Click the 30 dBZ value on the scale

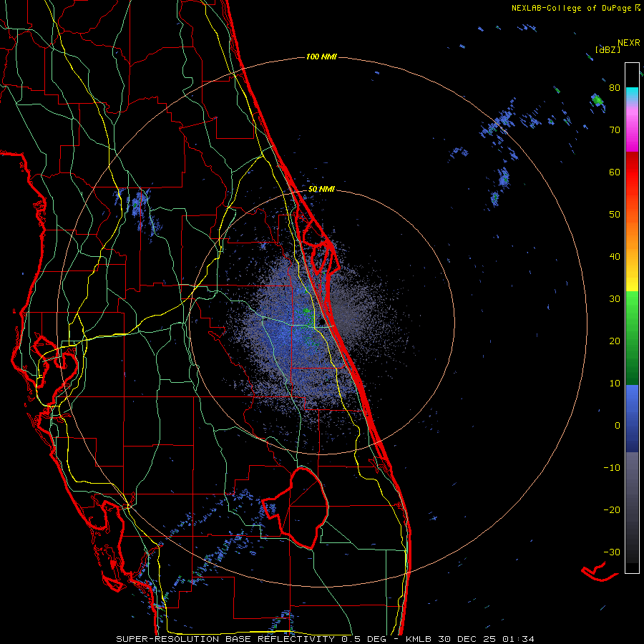coord(615,298)
